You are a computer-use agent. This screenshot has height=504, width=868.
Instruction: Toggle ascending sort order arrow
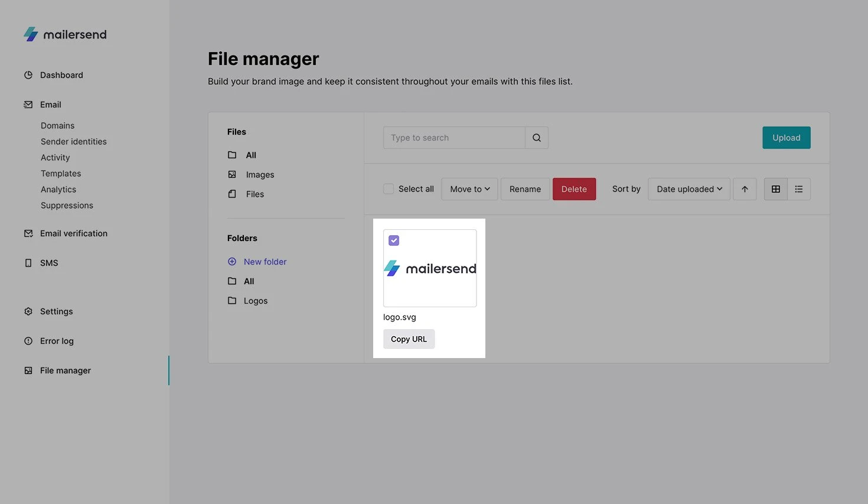[745, 189]
